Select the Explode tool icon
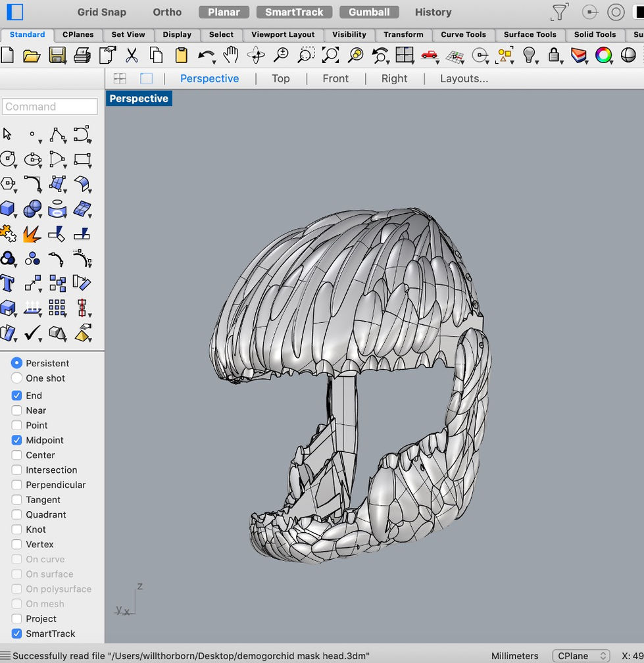The width and height of the screenshot is (644, 663). pyautogui.click(x=32, y=233)
